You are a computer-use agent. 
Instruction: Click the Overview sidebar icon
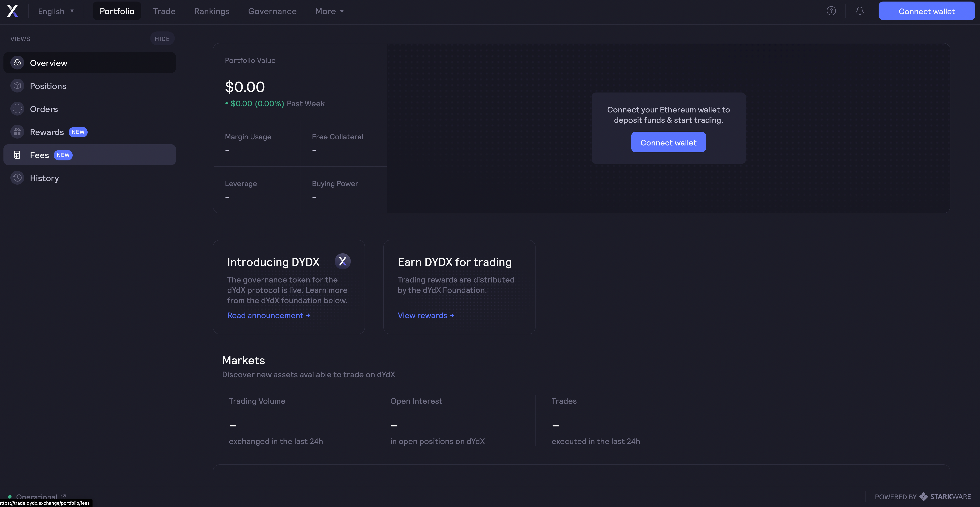pos(17,63)
